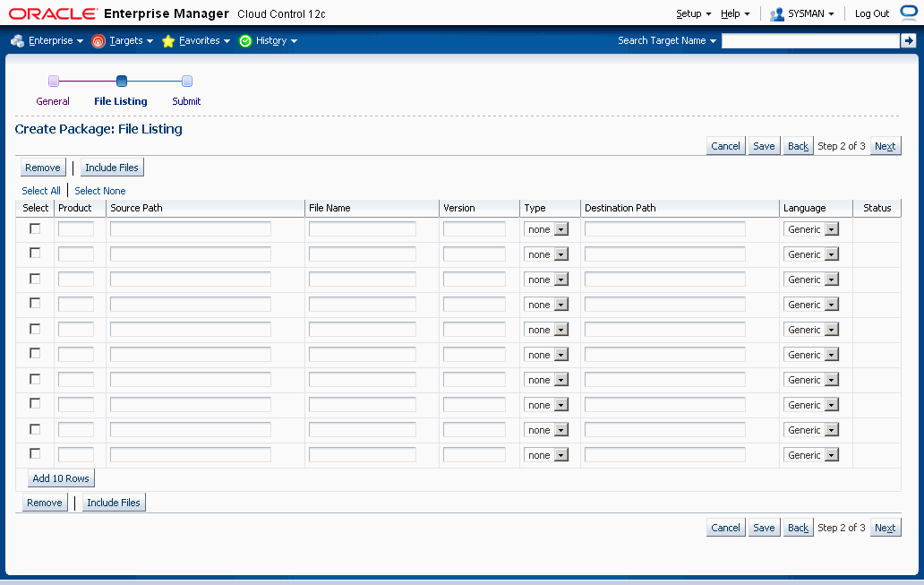This screenshot has height=585, width=924.
Task: Check the fourth row's Select checkbox
Action: click(35, 303)
